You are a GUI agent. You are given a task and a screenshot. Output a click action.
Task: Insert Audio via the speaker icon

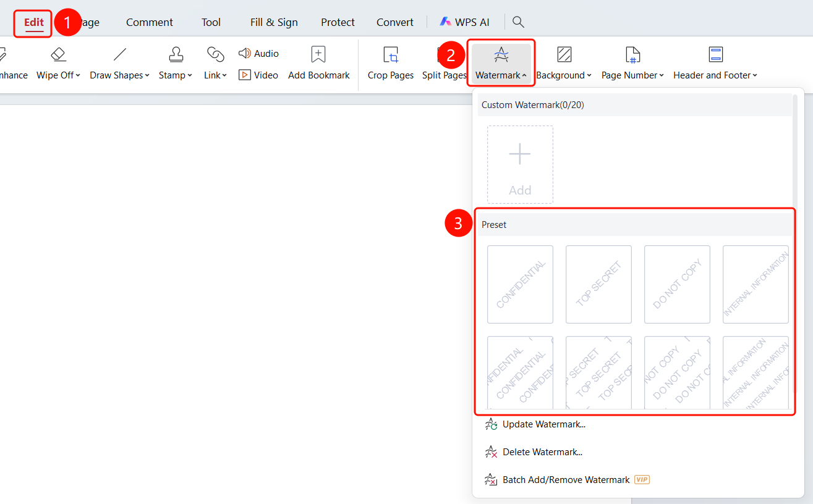[244, 54]
